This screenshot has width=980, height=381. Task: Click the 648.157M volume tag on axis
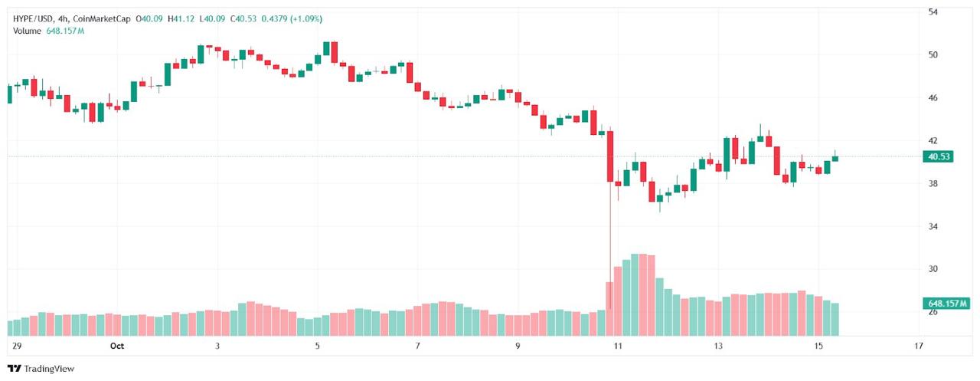point(948,304)
